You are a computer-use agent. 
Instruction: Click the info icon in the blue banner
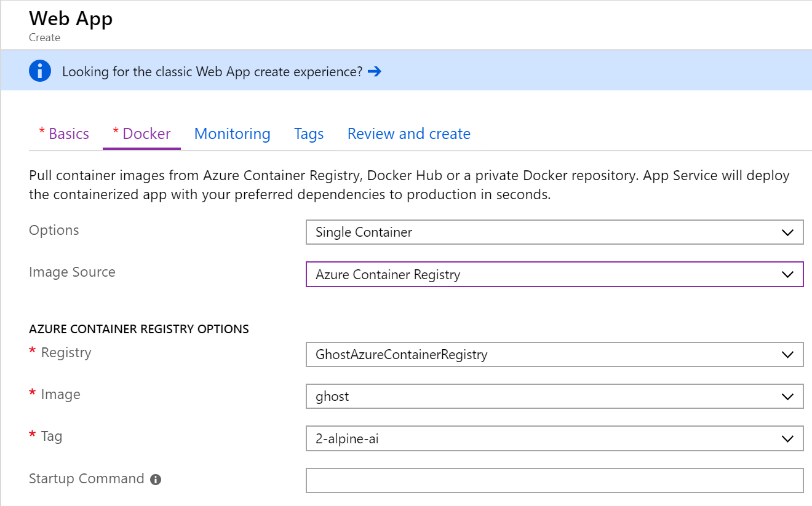(x=40, y=70)
